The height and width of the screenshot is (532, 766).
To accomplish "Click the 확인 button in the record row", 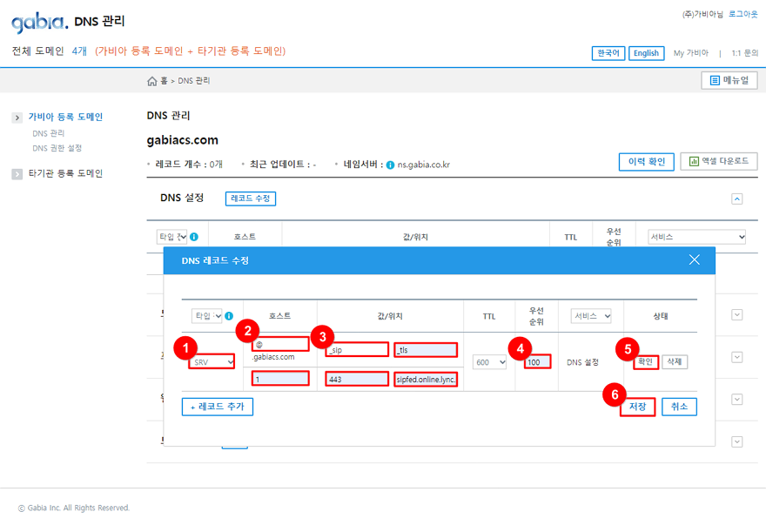I will [646, 362].
